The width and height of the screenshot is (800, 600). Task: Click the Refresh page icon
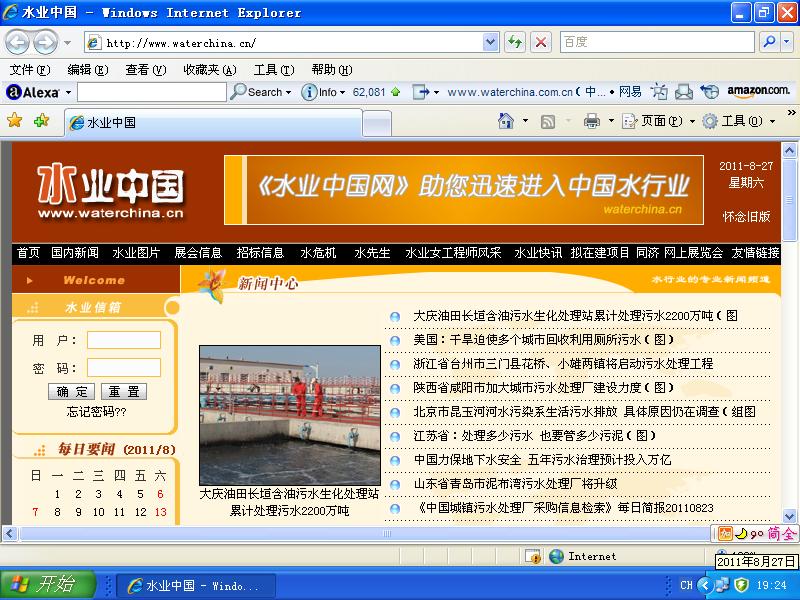pyautogui.click(x=515, y=42)
